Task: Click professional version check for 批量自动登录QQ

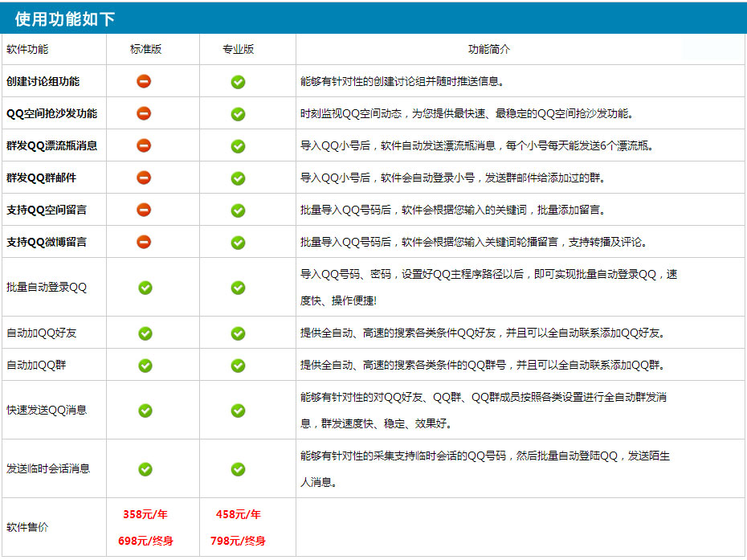Action: (x=239, y=288)
